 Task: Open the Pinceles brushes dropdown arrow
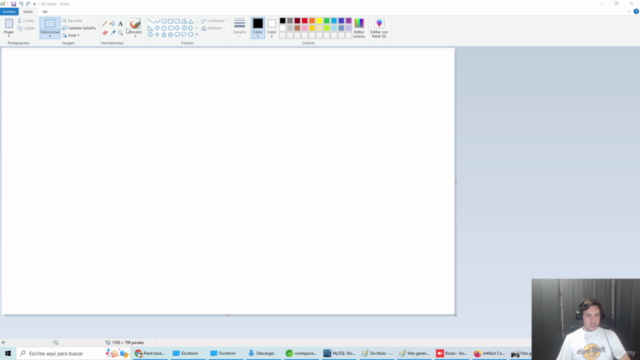tap(135, 36)
